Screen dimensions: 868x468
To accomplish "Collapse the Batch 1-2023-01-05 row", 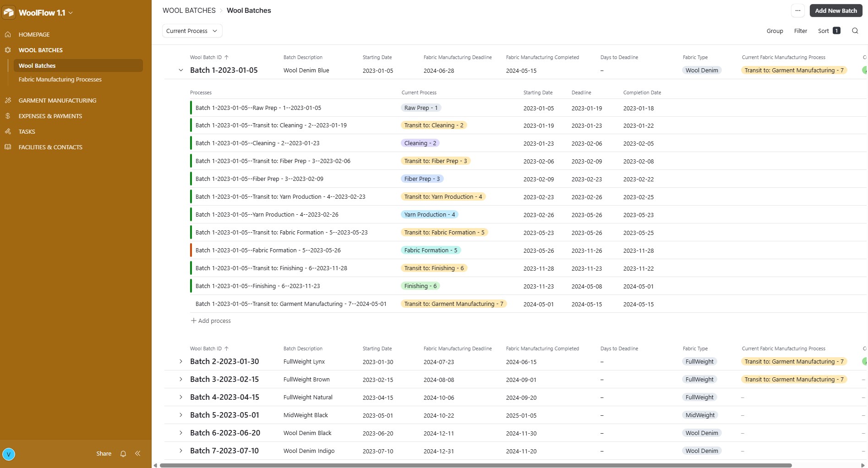I will [x=180, y=70].
